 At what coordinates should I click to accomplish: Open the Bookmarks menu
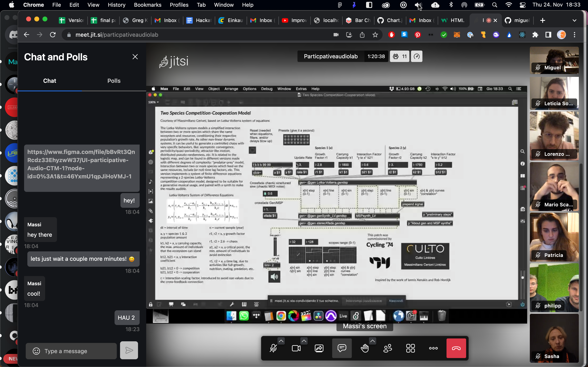[x=147, y=5]
